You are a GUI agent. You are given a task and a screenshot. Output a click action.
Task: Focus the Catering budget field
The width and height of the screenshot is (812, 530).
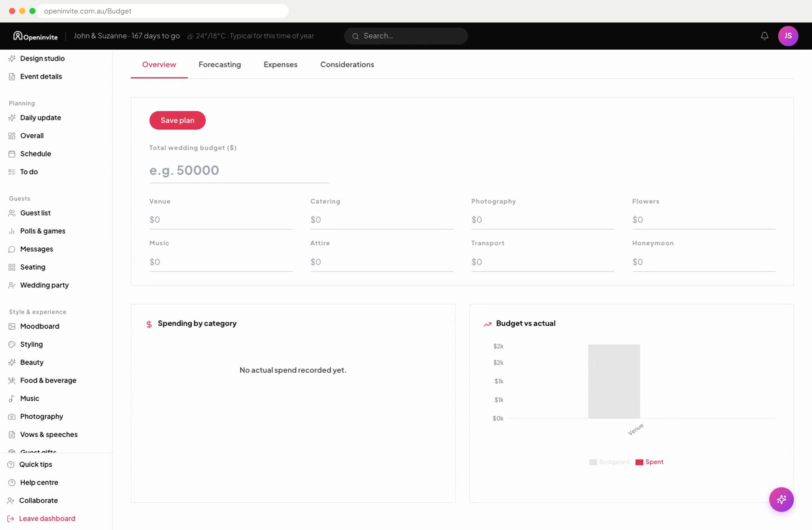coord(382,220)
